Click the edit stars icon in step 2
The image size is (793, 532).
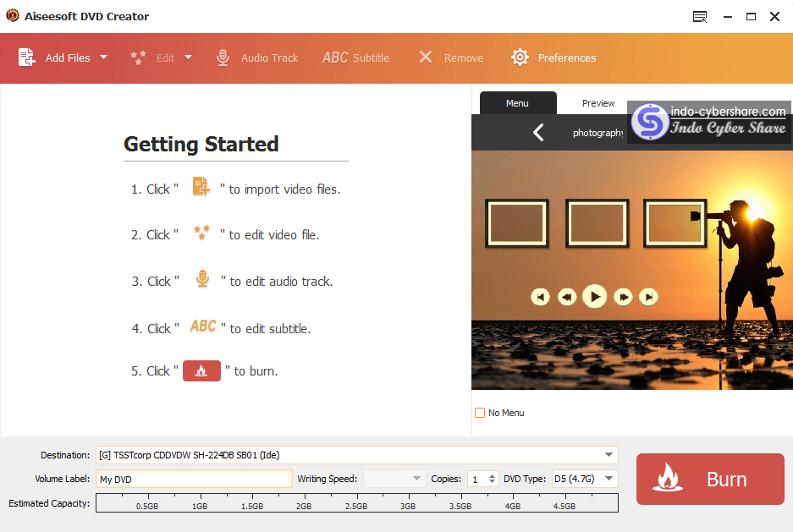[x=201, y=233]
